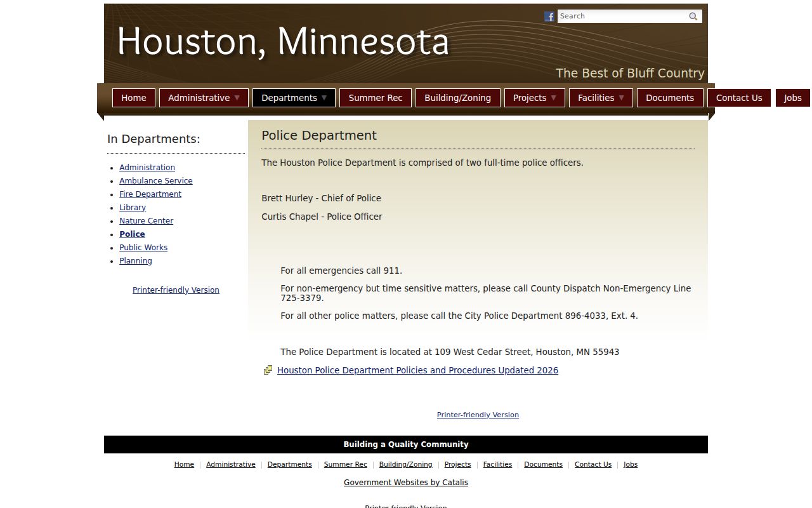Open Government Websites by Catalis link

(x=406, y=483)
